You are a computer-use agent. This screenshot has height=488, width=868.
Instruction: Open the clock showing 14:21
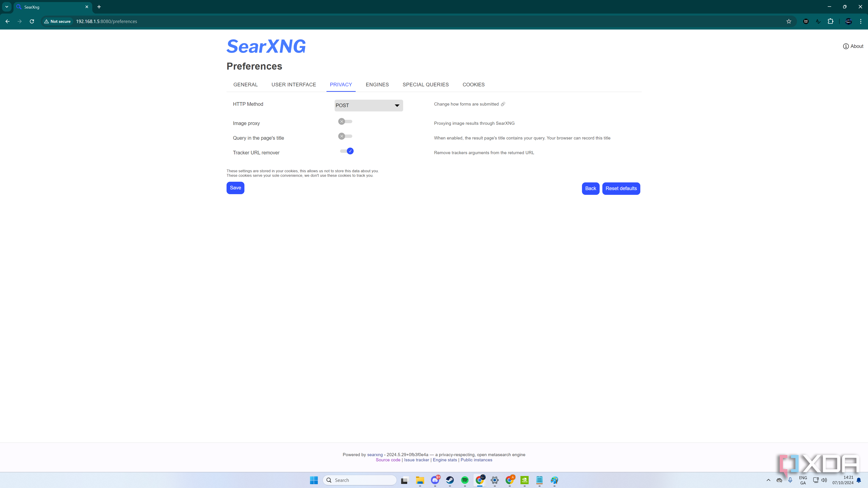tap(843, 480)
